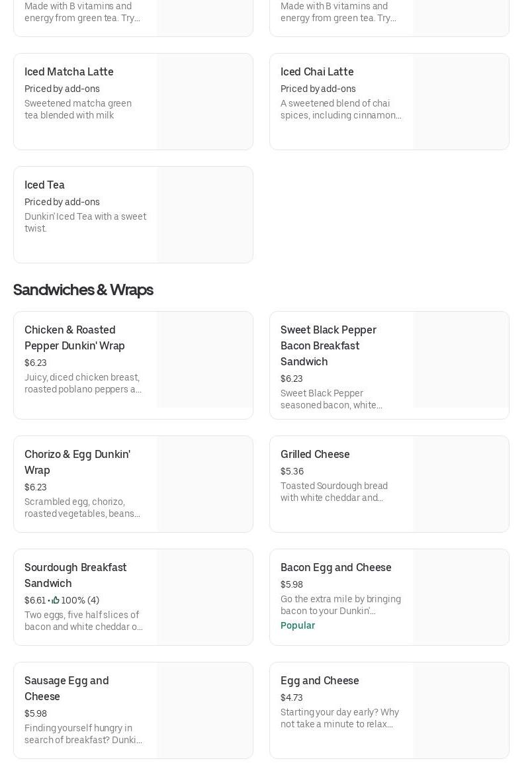Click the Sandwiches & Wraps section heading

(x=83, y=290)
